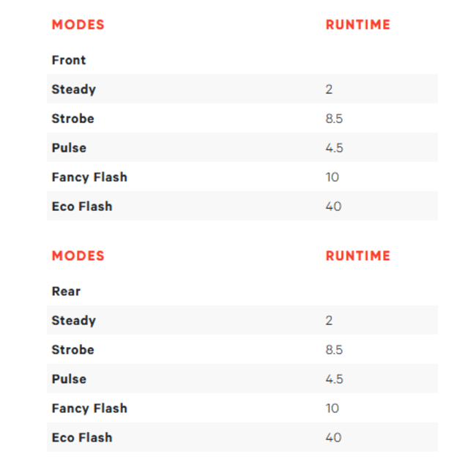The height and width of the screenshot is (476, 476).
Task: Click the Steady mode in the Front table
Action: coord(73,89)
